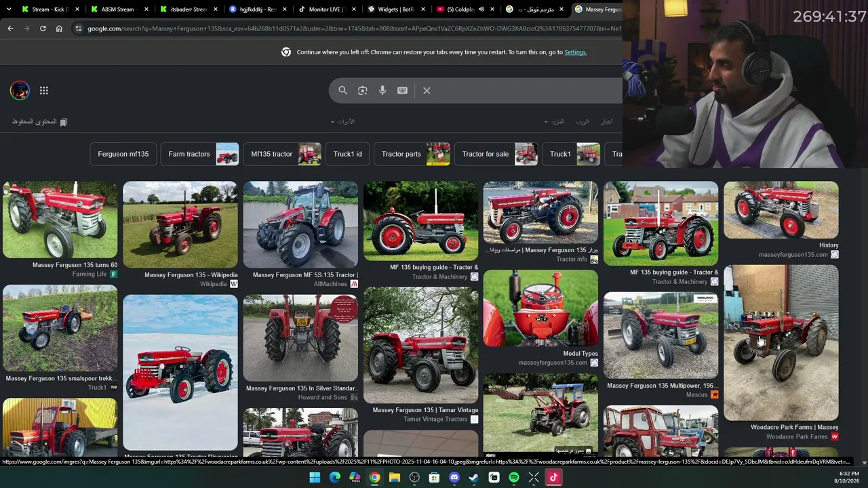
Task: Click the address bar URL field
Action: pyautogui.click(x=353, y=28)
